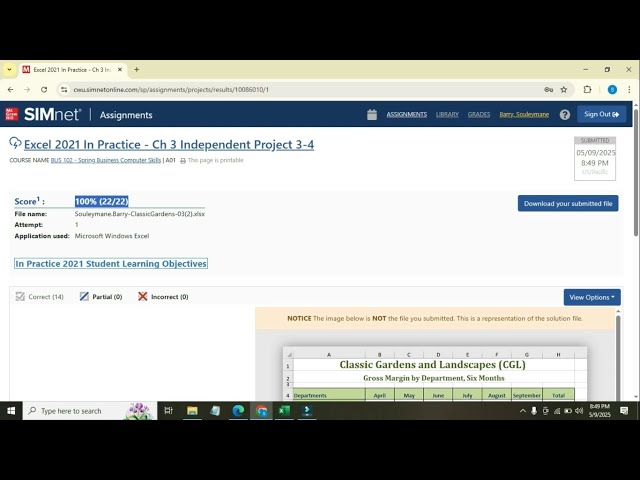Open Barry, Souleymane user link
Screen dimensions: 640x480
[524, 114]
